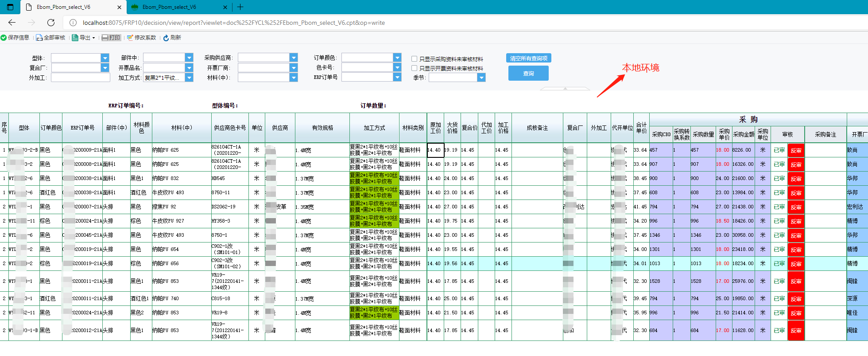Screen dimensions: 868x356
Task: Click the 牛皮纹PU 927 cell
Action: [181, 221]
